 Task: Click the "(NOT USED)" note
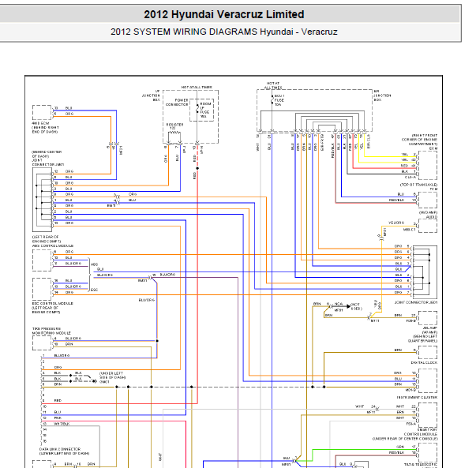(x=357, y=306)
